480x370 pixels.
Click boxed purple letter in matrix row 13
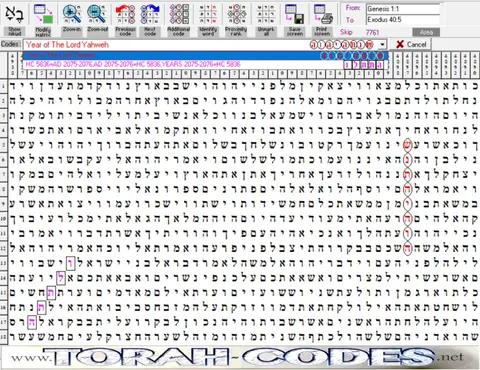pyautogui.click(x=71, y=263)
